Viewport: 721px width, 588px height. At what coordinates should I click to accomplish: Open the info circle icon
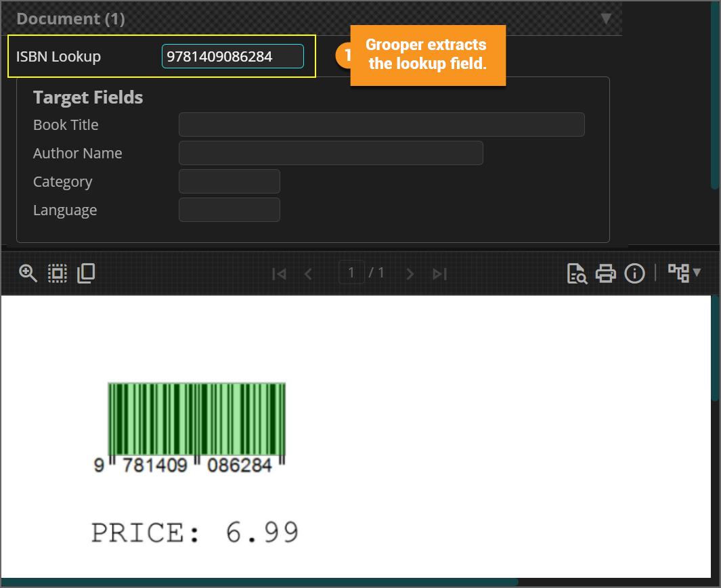click(634, 273)
